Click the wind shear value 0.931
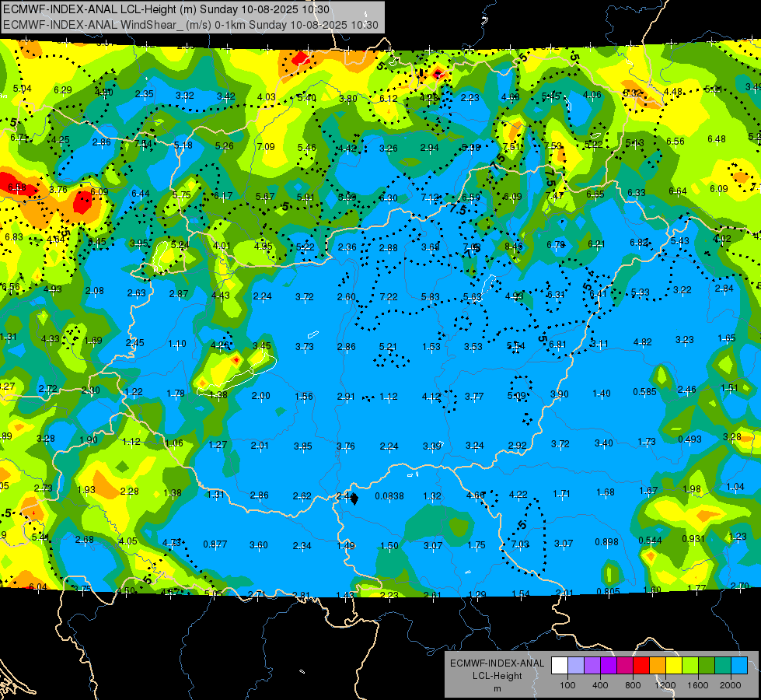 point(693,539)
